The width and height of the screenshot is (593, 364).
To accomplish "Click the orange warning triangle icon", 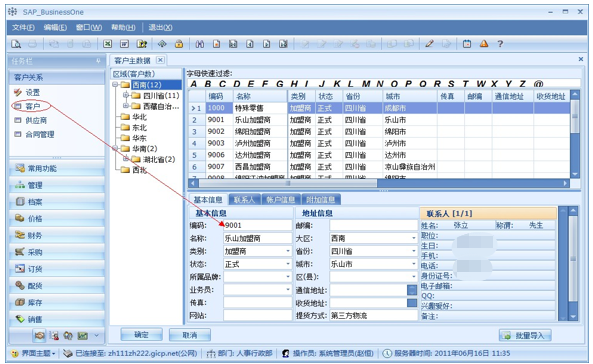I will click(x=484, y=44).
